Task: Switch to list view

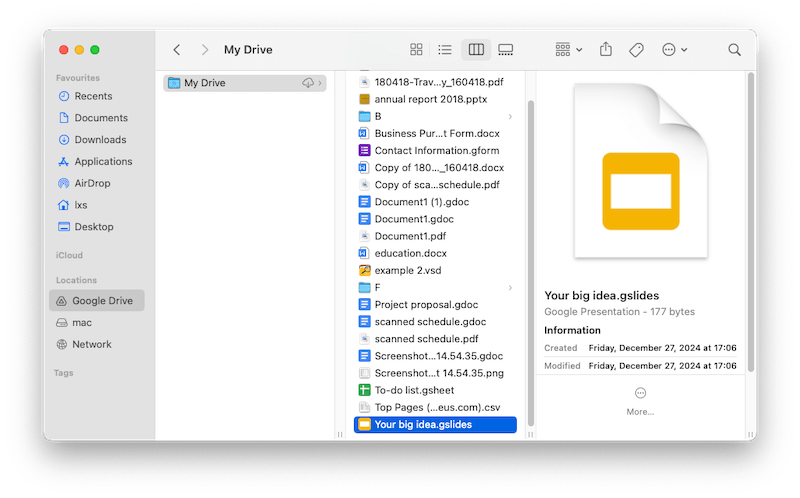Action: coord(445,49)
